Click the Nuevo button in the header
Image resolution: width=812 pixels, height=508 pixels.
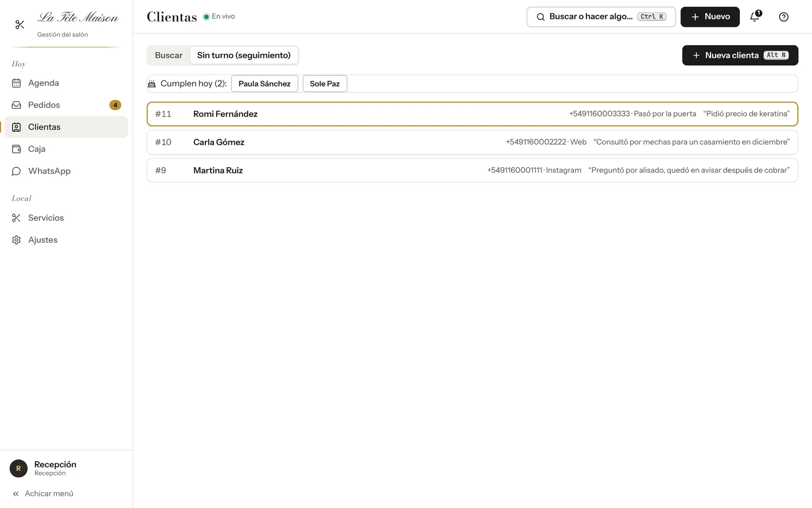[x=710, y=17]
